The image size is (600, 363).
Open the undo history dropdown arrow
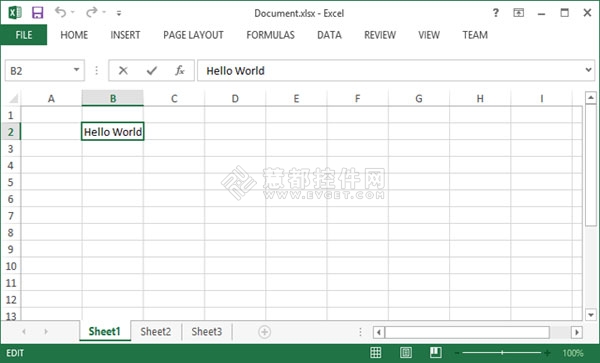coord(73,13)
